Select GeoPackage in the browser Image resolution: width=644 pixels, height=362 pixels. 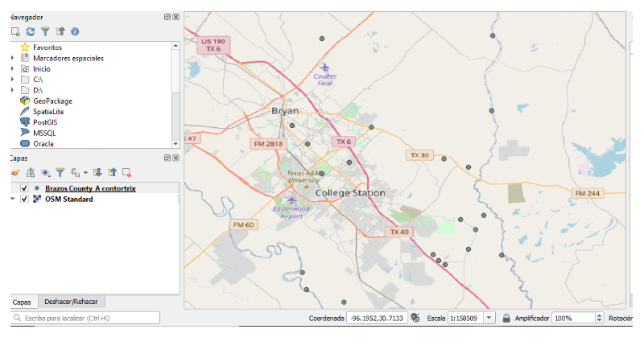point(52,101)
